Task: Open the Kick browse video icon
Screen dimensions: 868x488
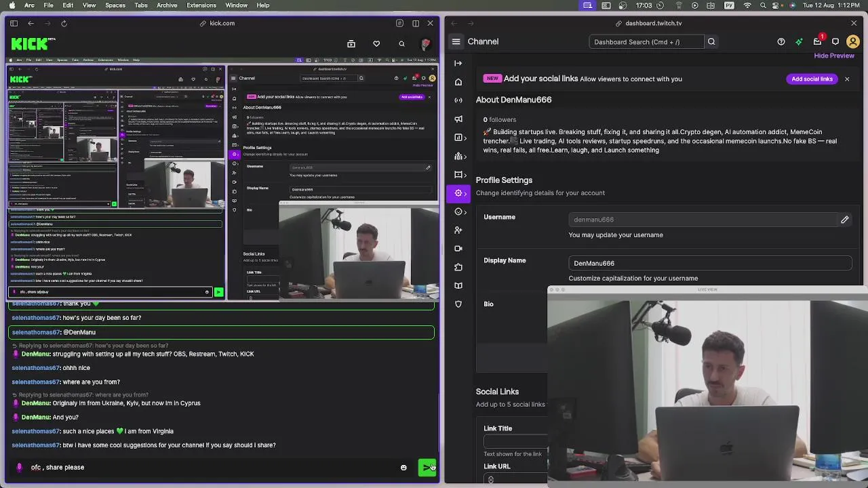Action: coord(351,44)
